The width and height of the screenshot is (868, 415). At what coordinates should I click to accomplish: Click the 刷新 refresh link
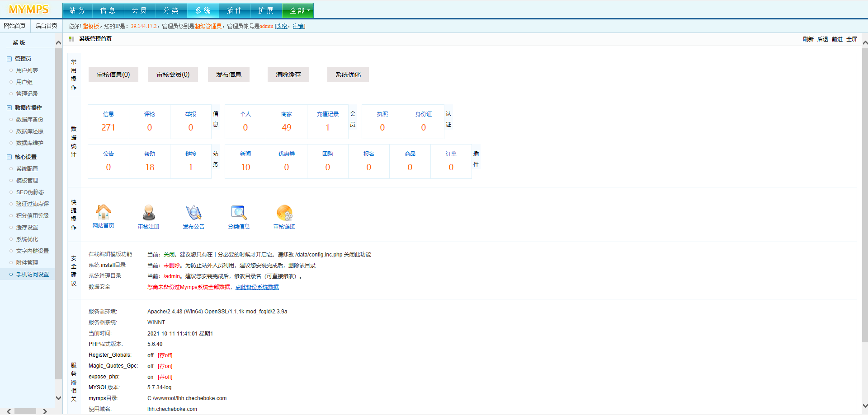click(808, 39)
